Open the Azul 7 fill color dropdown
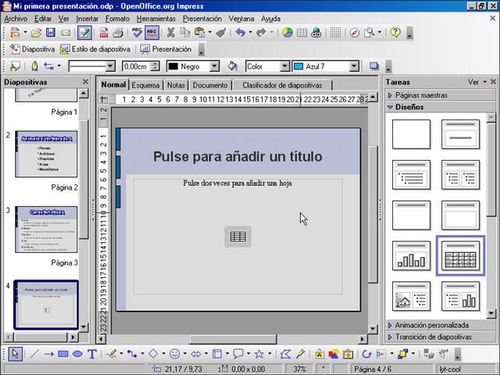The width and height of the screenshot is (500, 375). [354, 66]
